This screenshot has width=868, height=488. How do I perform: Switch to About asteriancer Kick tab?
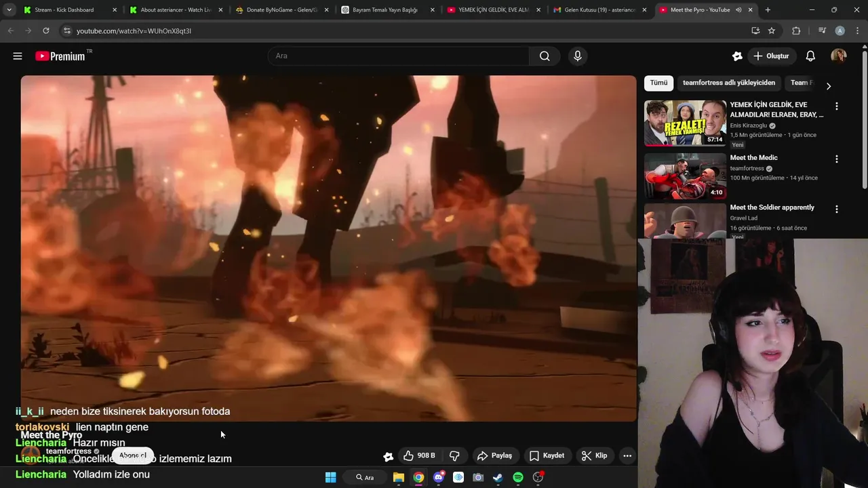point(176,10)
